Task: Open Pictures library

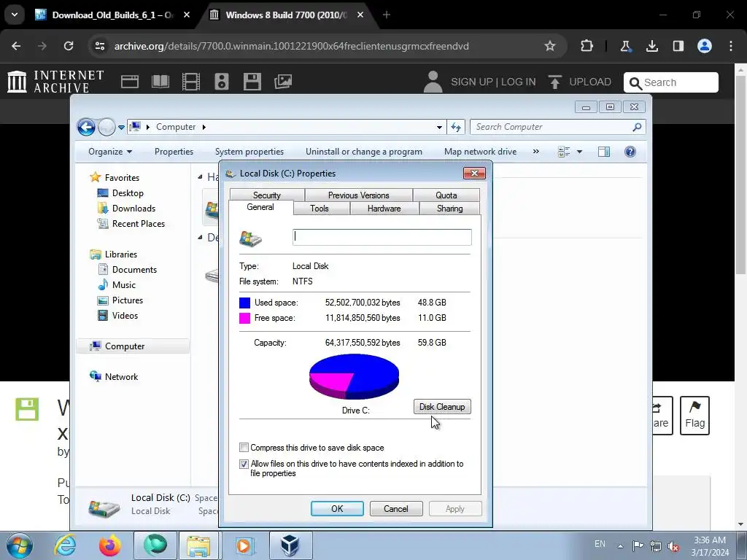Action: pyautogui.click(x=128, y=300)
